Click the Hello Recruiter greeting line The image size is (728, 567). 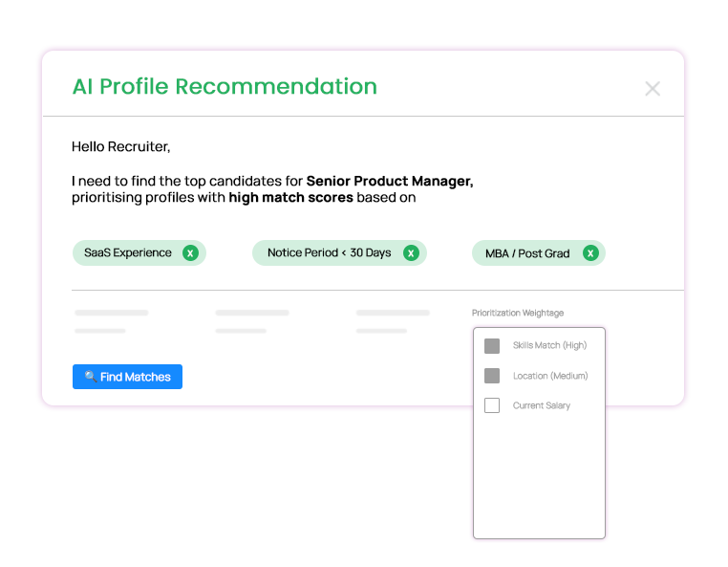[120, 147]
